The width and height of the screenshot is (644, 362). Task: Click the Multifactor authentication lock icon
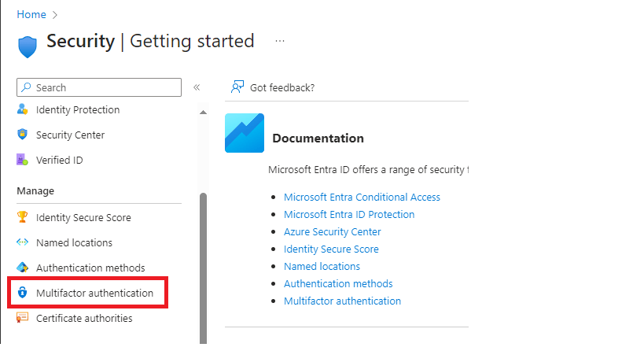click(x=22, y=294)
